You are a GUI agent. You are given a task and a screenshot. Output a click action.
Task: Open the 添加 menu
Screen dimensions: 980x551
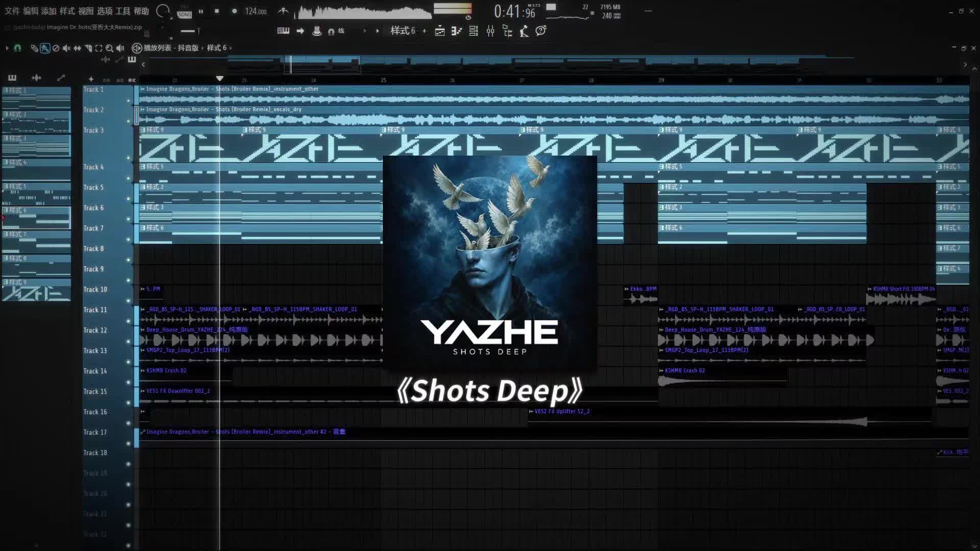(48, 11)
